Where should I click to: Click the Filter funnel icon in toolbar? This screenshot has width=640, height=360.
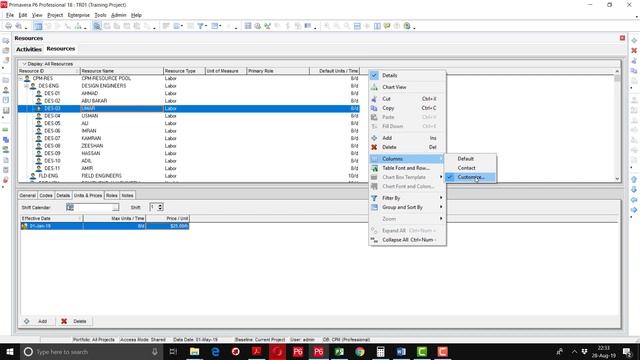[x=200, y=26]
